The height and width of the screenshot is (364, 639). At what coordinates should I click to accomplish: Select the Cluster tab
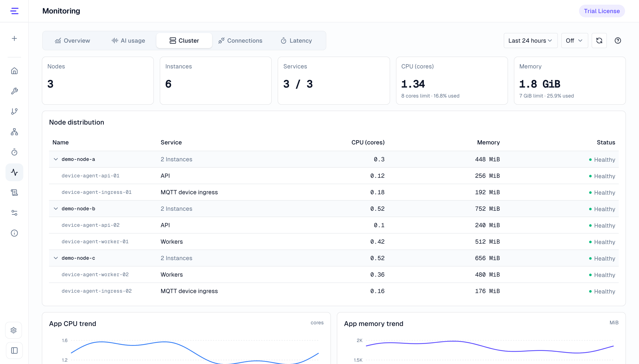coord(184,41)
